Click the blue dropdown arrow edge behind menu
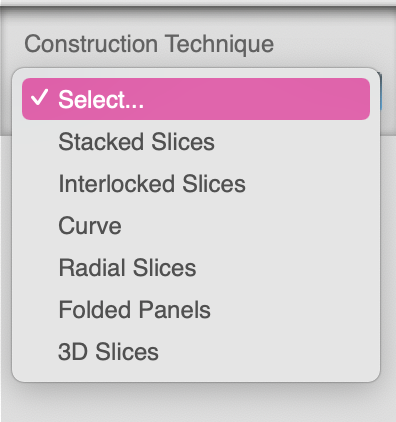 pyautogui.click(x=381, y=92)
